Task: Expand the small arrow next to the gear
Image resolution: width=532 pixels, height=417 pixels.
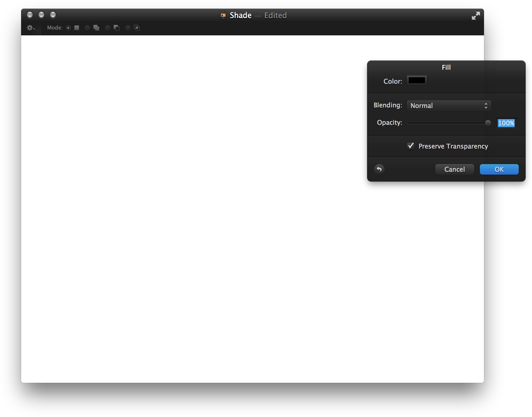Action: [34, 29]
